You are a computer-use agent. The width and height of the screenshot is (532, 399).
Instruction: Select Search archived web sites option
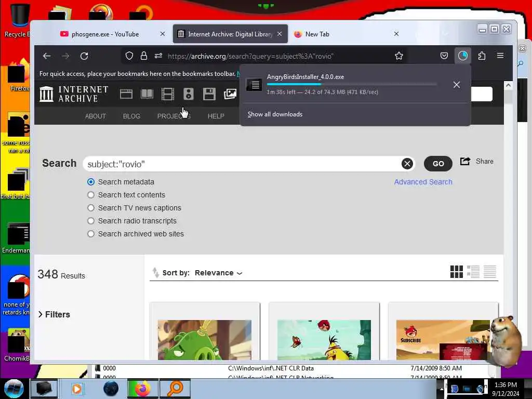click(91, 234)
